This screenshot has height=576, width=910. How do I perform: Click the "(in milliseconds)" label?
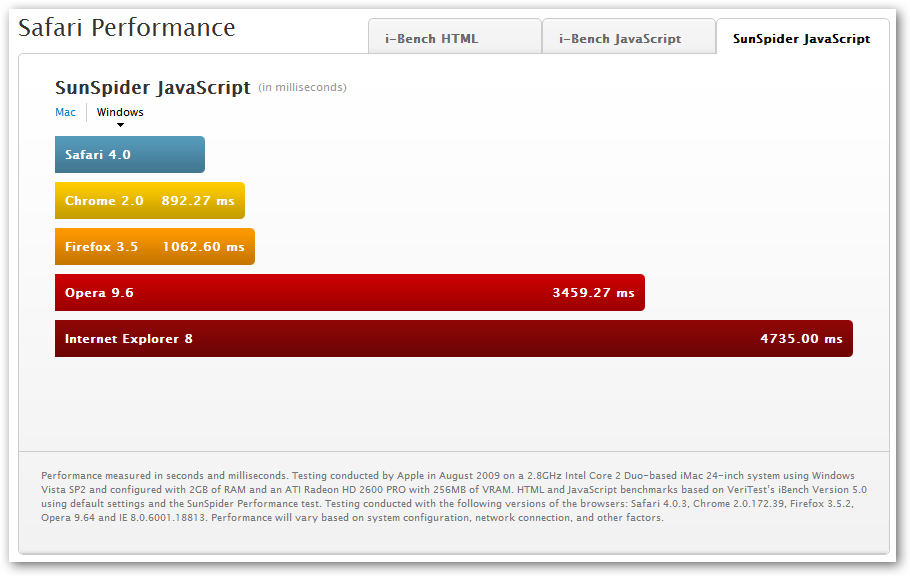[x=302, y=87]
